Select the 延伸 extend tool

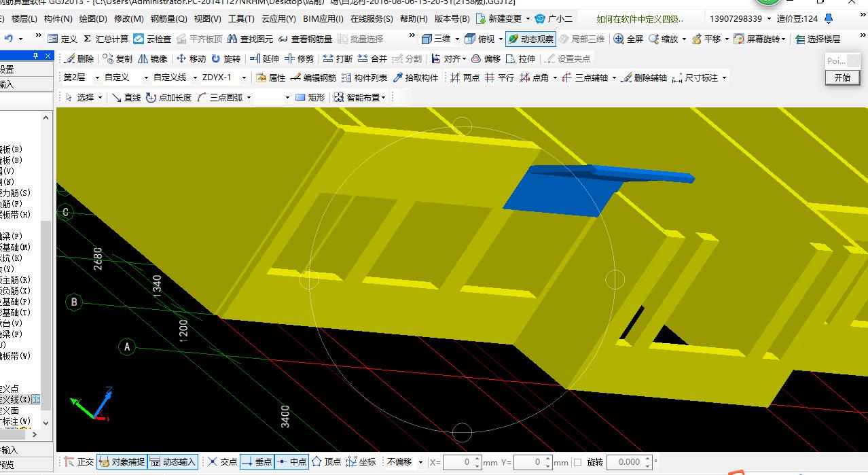(x=264, y=58)
